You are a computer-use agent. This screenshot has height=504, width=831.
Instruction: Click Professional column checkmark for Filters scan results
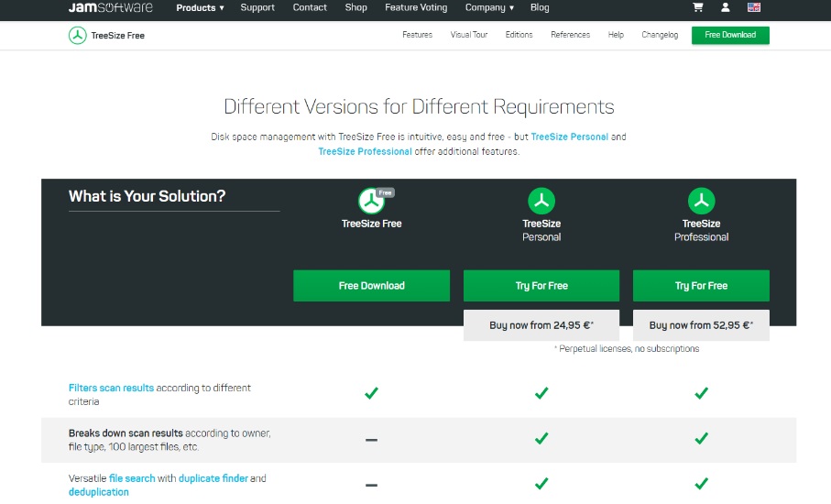[x=701, y=393]
